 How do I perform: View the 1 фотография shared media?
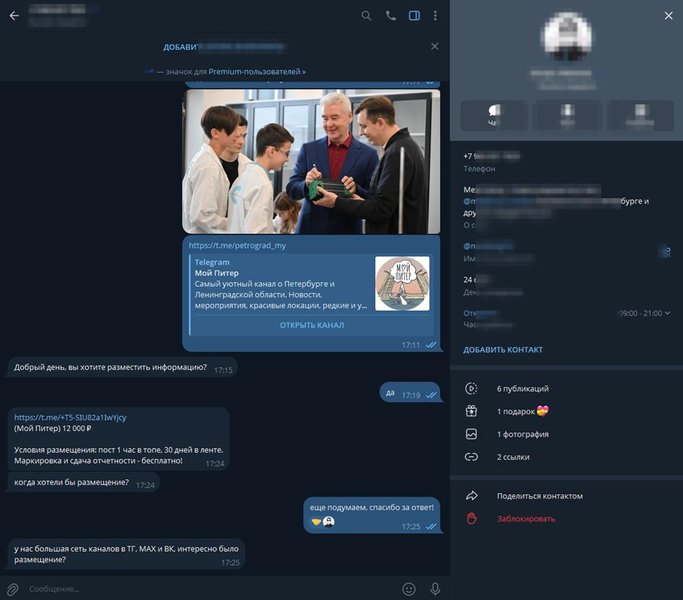click(566, 434)
